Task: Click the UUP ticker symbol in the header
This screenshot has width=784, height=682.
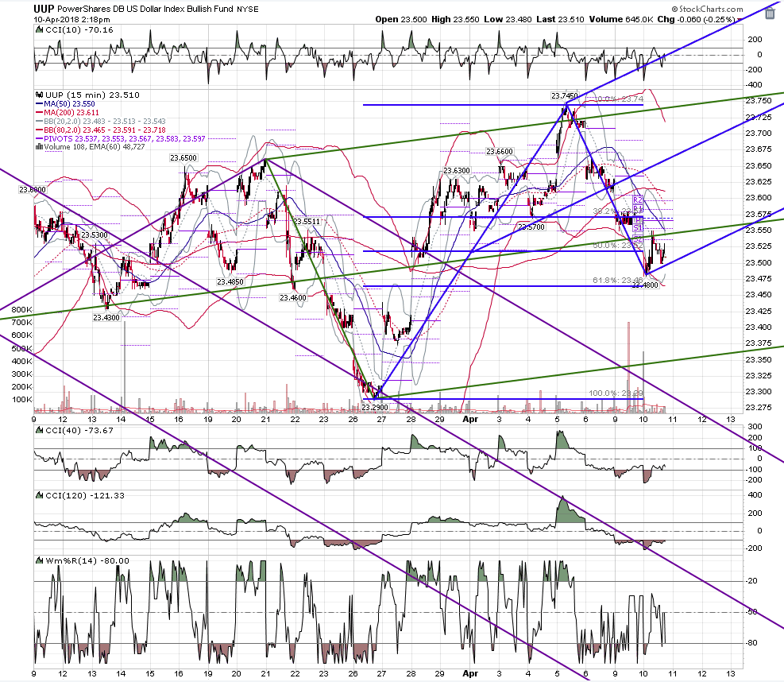Action: 44,9
